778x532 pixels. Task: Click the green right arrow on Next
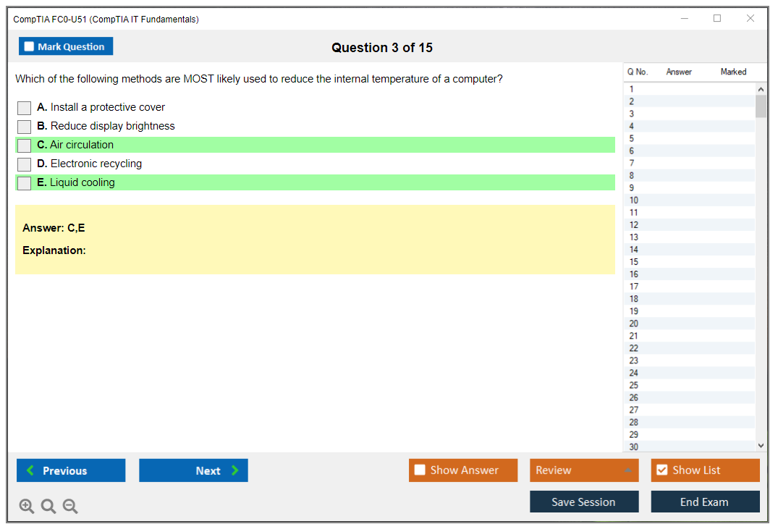pos(234,470)
